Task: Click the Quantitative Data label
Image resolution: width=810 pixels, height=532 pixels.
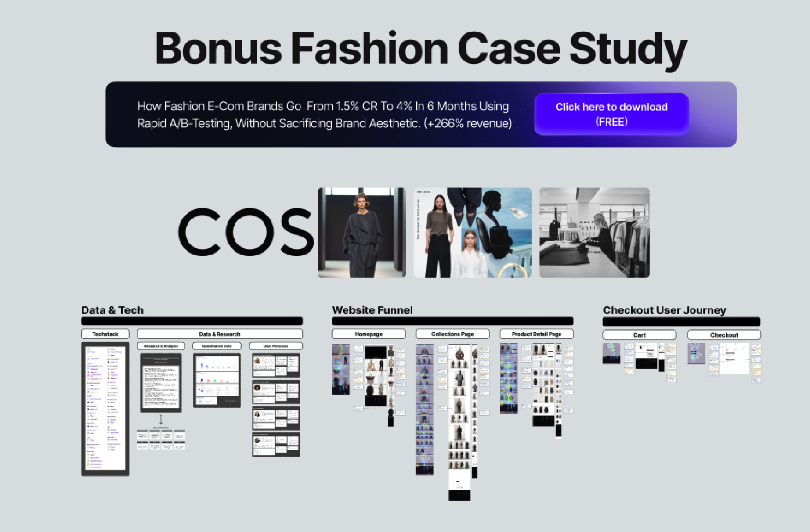Action: tap(217, 346)
